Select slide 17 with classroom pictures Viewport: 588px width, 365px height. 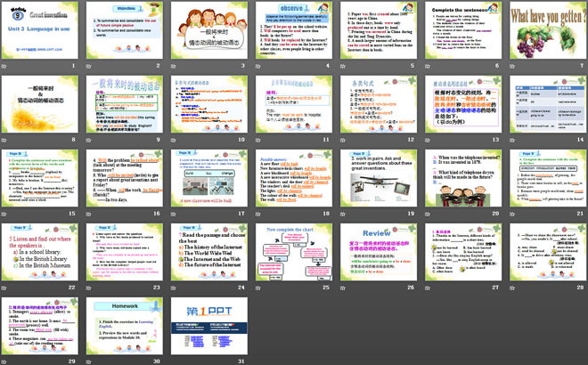point(209,178)
